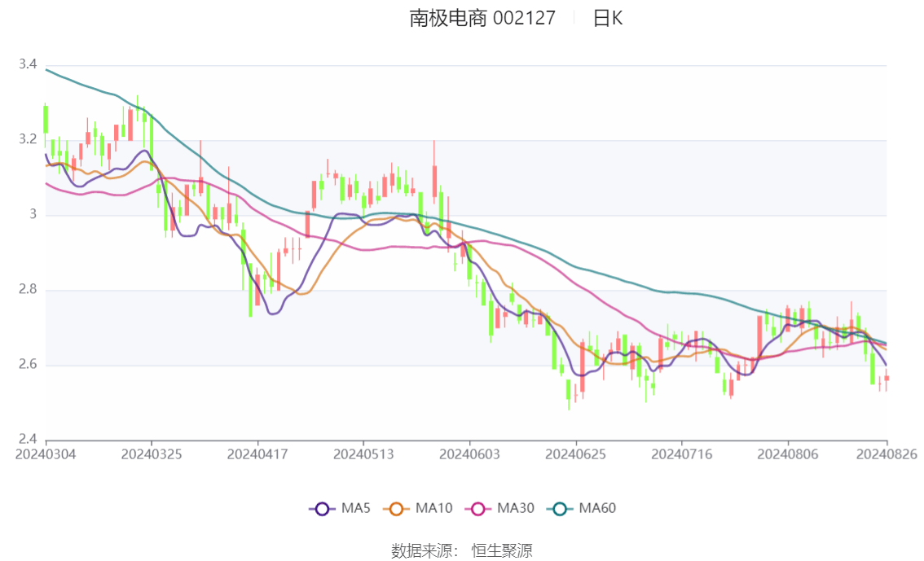Click the 日K label in title
Viewport: 924px width, 561px height.
[608, 18]
